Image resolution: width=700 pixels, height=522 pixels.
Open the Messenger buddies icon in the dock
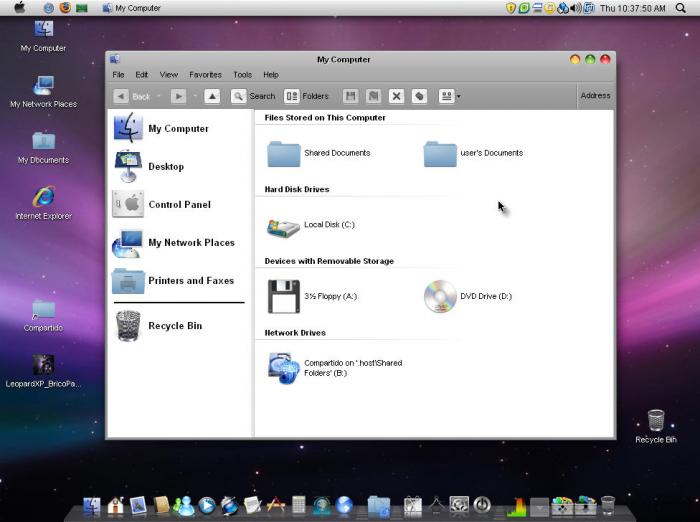183,506
